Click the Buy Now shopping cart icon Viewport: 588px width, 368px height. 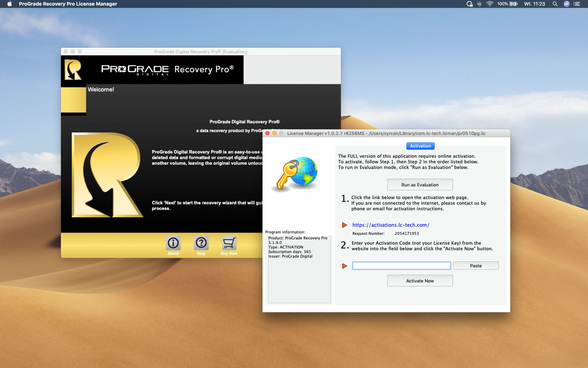tap(229, 243)
